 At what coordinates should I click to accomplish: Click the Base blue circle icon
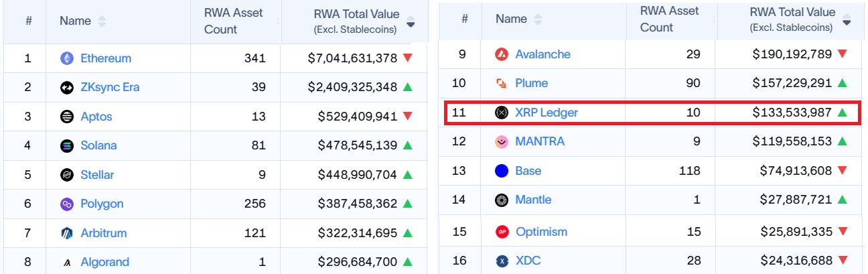502,171
